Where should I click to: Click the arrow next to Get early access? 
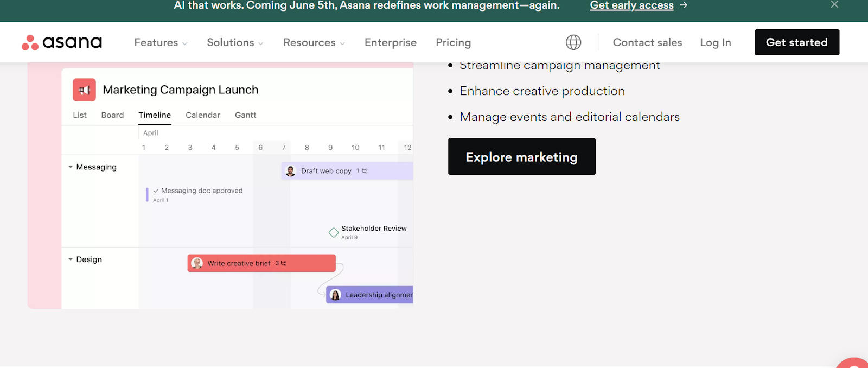point(684,5)
